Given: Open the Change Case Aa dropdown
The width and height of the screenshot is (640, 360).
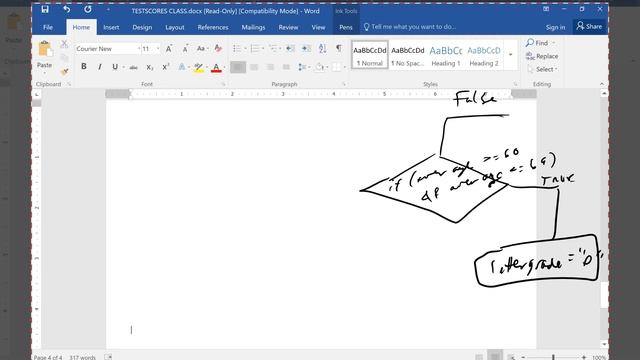Looking at the screenshot, I should point(202,49).
